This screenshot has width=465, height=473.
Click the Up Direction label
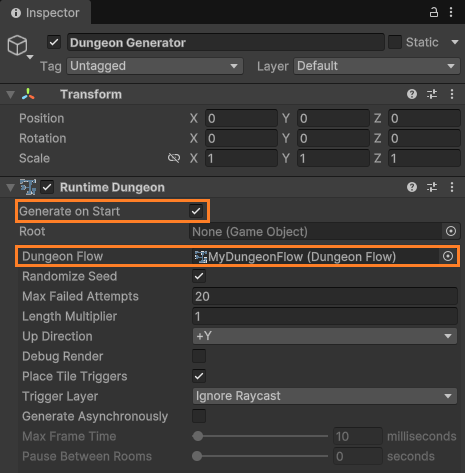click(x=57, y=336)
